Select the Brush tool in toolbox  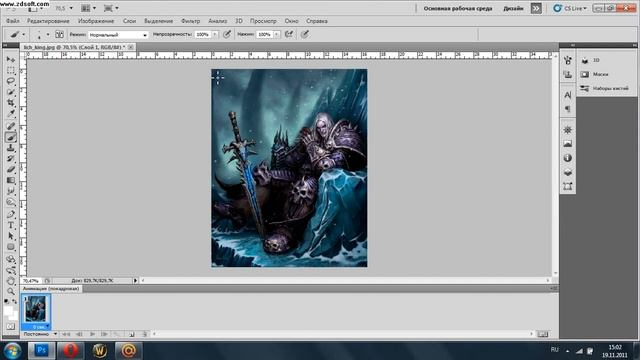click(11, 137)
